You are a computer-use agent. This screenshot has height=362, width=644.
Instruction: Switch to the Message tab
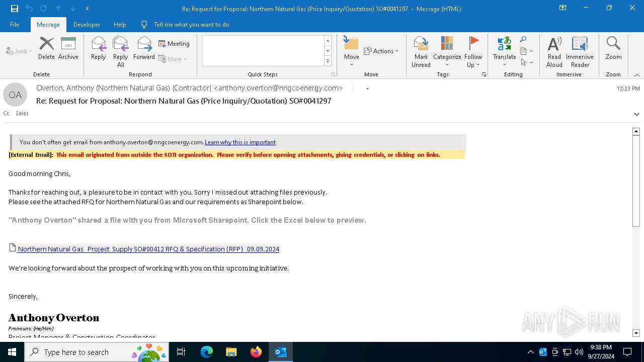48,25
